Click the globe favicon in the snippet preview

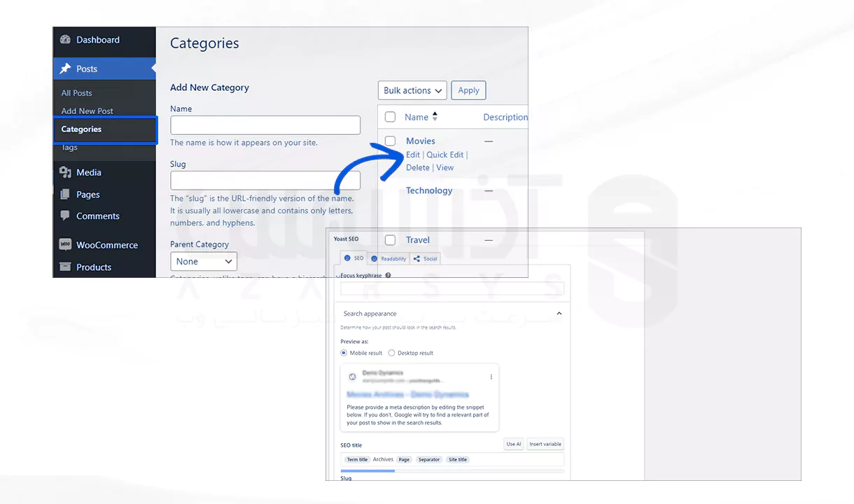point(352,377)
